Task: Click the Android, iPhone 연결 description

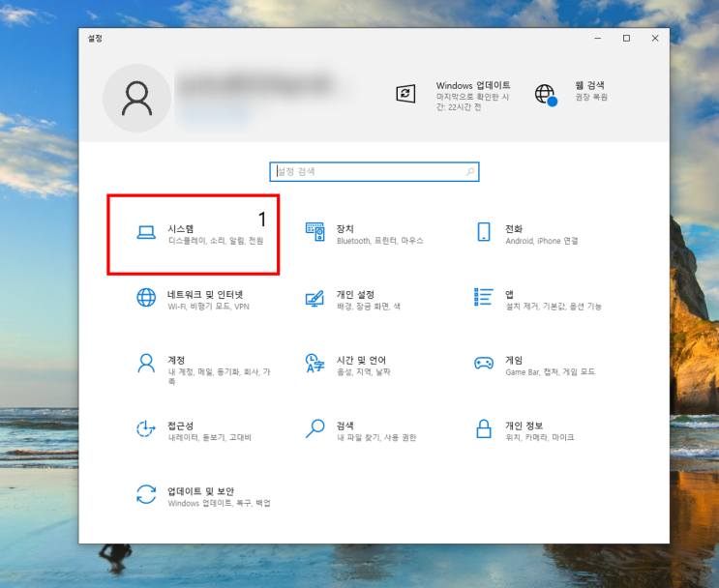Action: (x=542, y=241)
